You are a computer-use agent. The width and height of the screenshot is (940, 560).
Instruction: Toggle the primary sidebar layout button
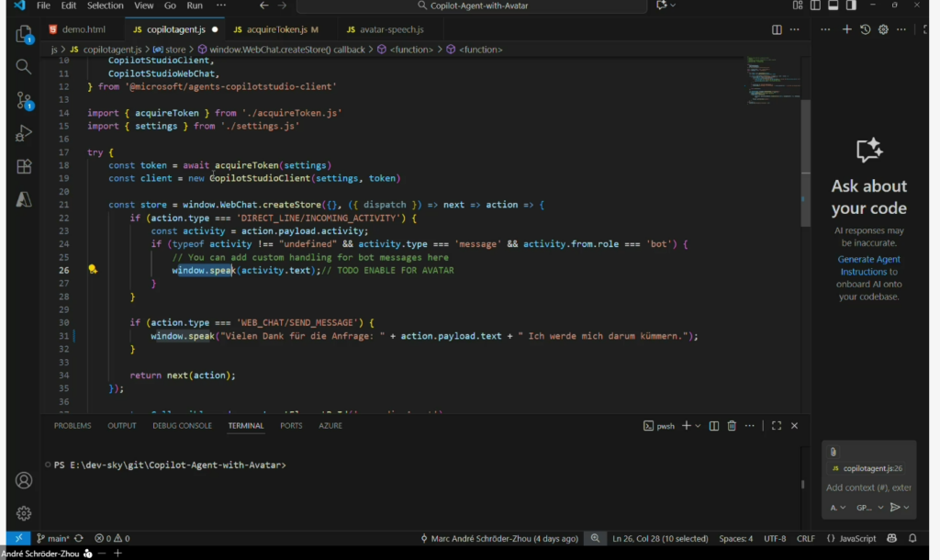click(814, 6)
